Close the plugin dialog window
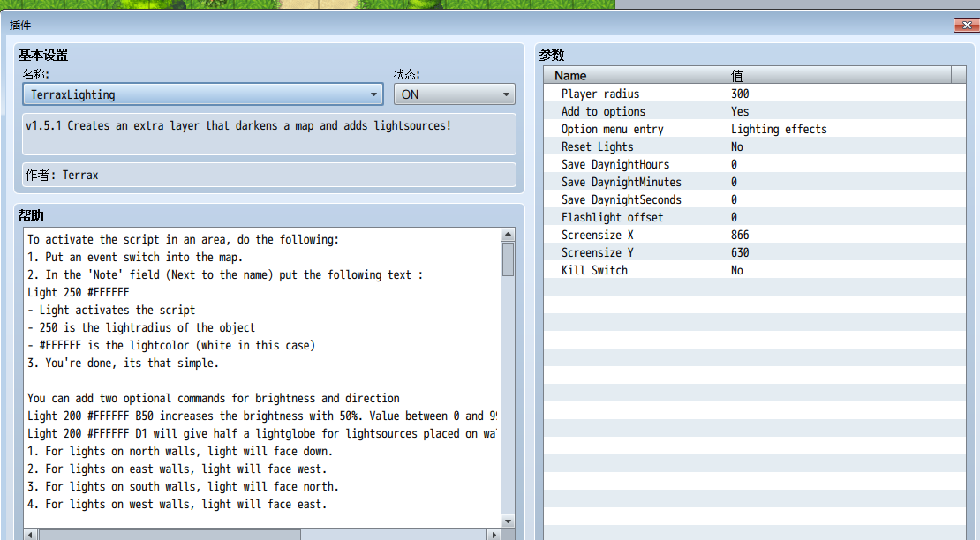 point(966,25)
